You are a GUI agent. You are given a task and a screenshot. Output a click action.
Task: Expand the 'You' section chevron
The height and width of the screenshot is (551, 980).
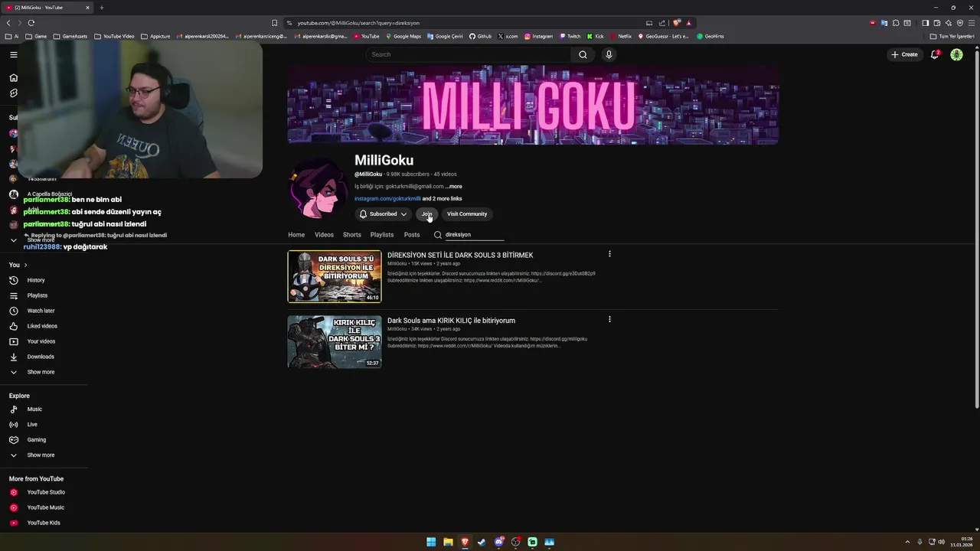click(x=25, y=265)
